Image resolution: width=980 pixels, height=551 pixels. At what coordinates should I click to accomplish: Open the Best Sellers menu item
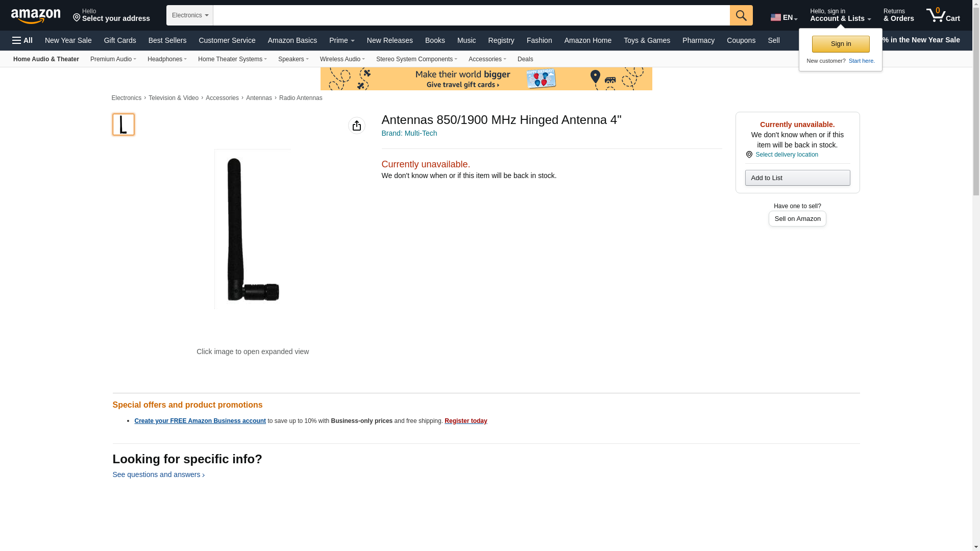click(167, 40)
